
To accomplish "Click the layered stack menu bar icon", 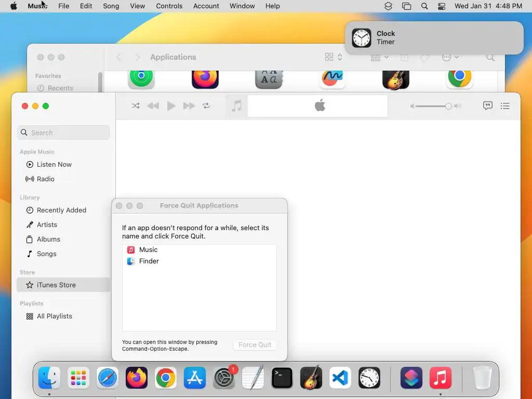I will tap(388, 6).
